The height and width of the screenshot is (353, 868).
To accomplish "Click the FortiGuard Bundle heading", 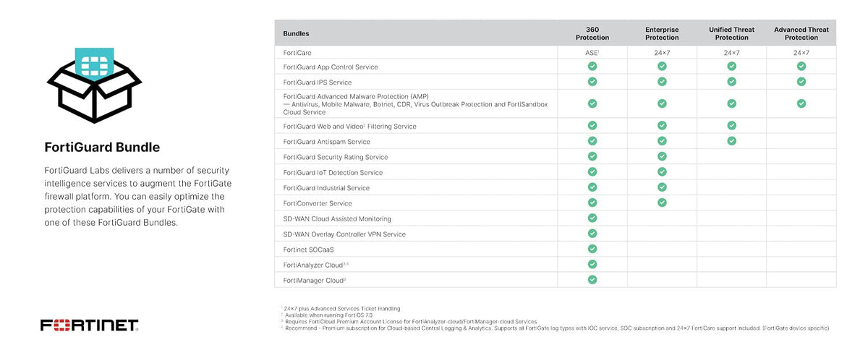I will (x=102, y=148).
